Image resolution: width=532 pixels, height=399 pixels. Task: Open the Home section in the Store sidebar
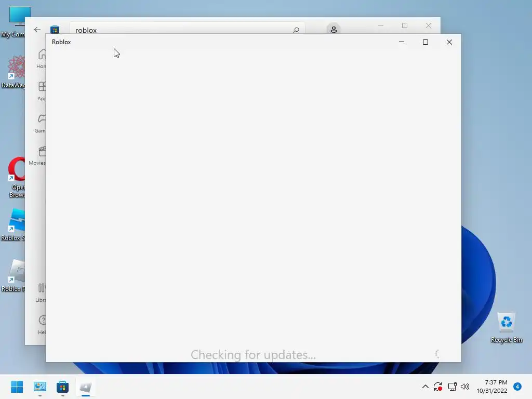pos(41,59)
